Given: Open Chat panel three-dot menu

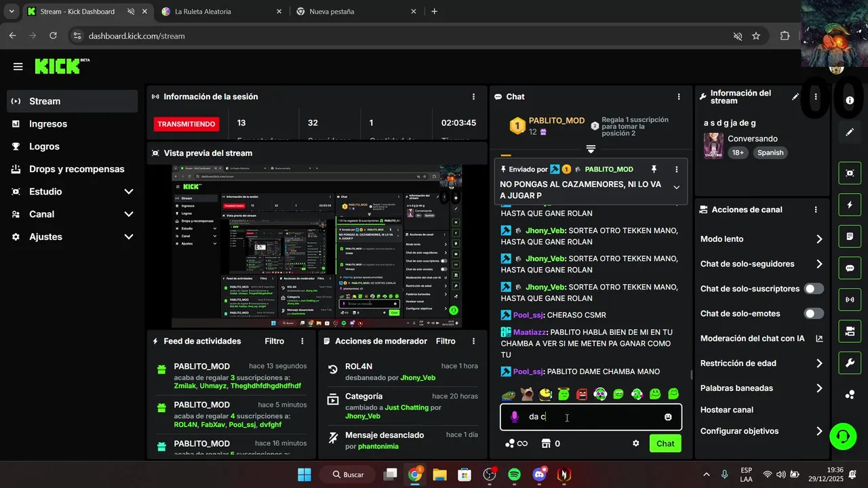Looking at the screenshot, I should point(679,97).
